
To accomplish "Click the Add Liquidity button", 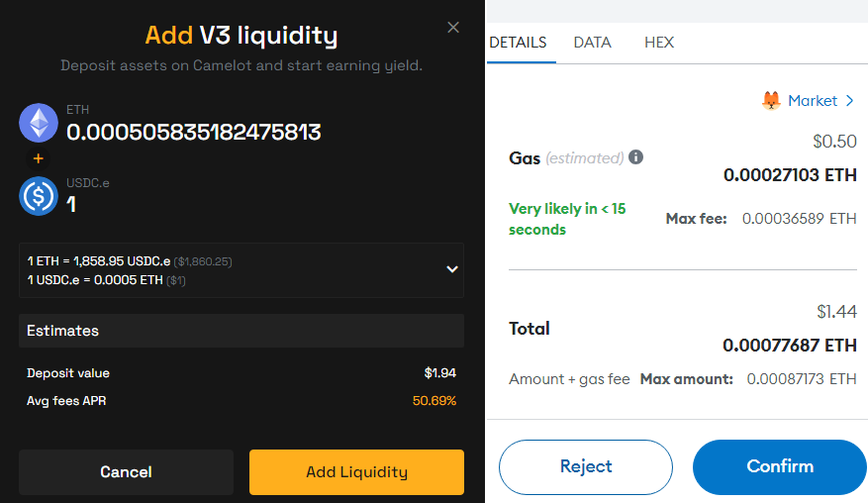I will click(x=356, y=472).
